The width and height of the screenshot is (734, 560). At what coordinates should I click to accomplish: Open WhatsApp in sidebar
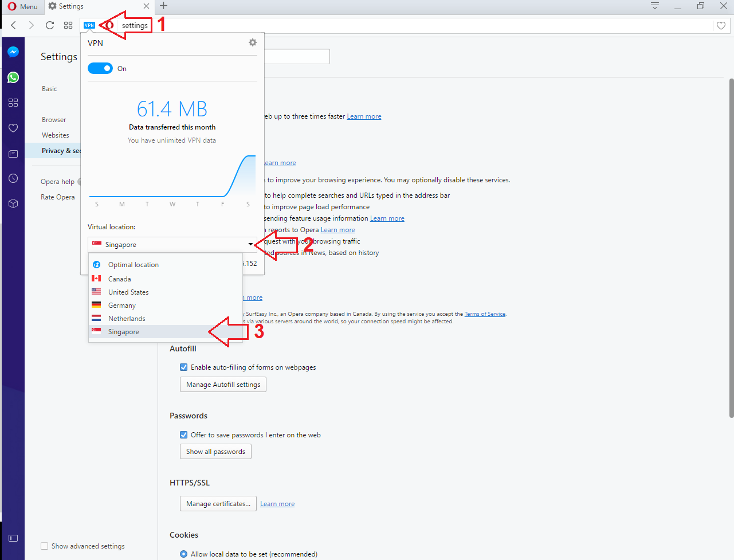click(13, 77)
